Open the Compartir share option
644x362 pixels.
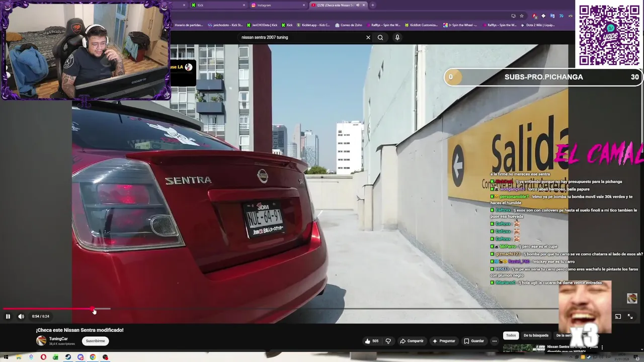point(412,341)
